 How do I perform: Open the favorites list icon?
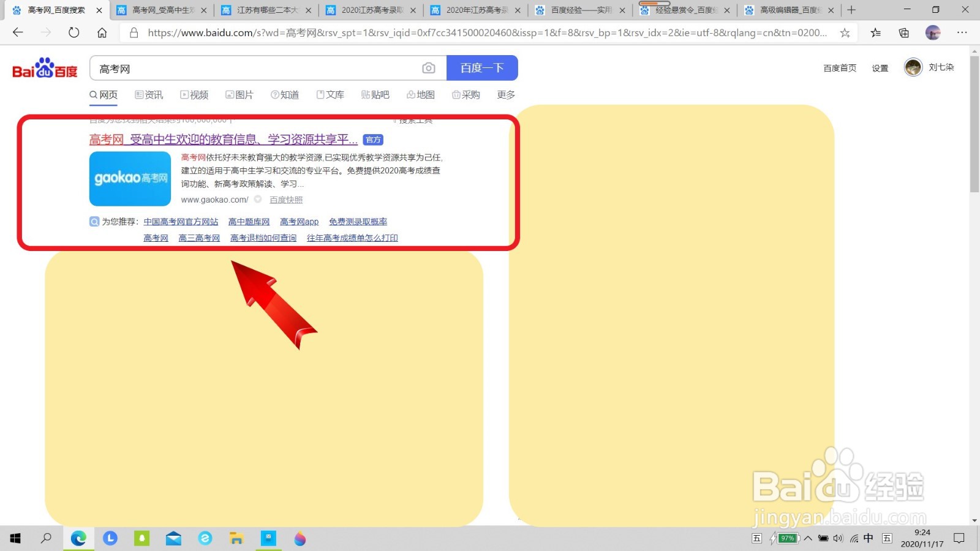pos(875,33)
